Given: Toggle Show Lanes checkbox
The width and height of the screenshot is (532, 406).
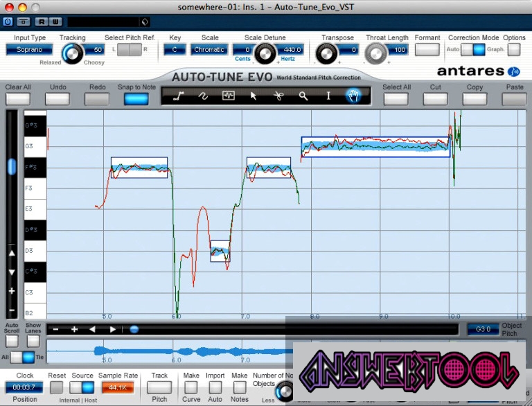Looking at the screenshot, I should tap(33, 341).
